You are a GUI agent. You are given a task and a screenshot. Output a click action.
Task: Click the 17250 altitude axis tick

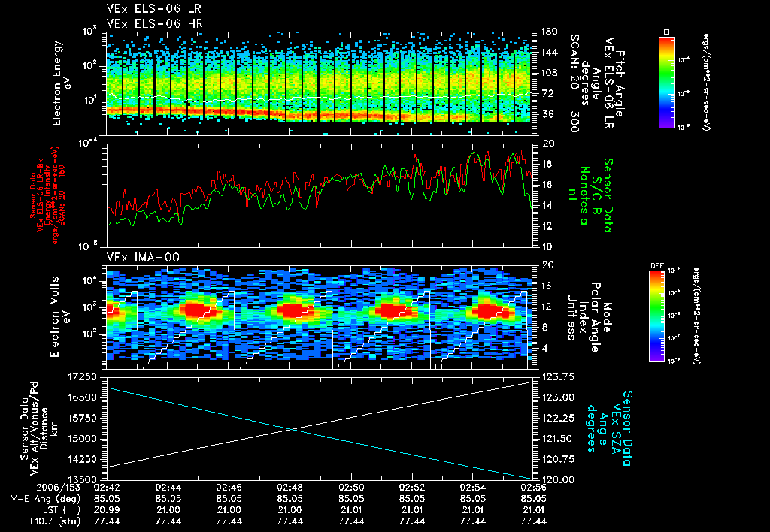click(x=83, y=377)
